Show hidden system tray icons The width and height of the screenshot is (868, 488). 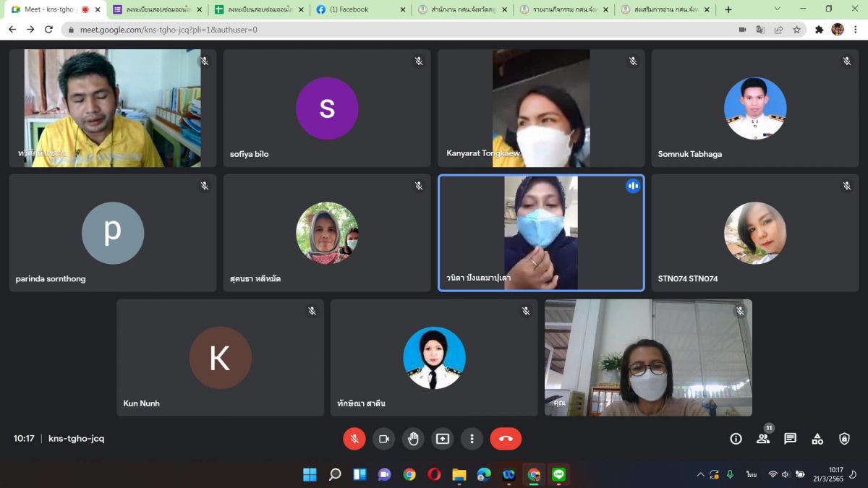point(699,475)
